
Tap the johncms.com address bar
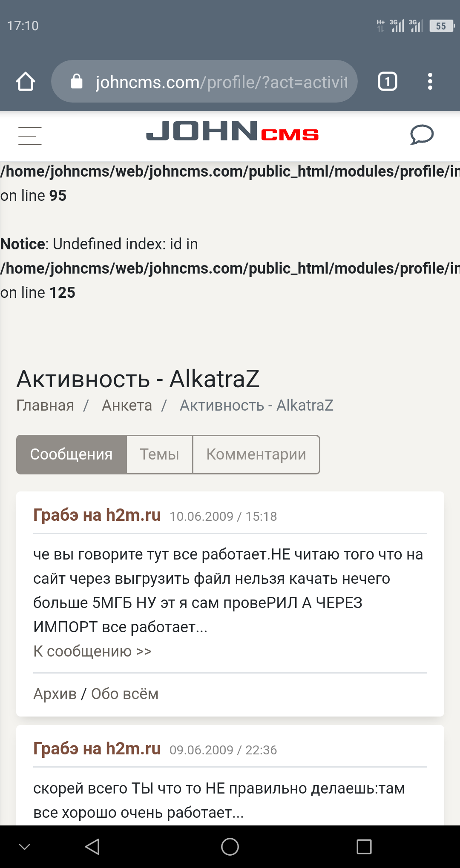221,82
